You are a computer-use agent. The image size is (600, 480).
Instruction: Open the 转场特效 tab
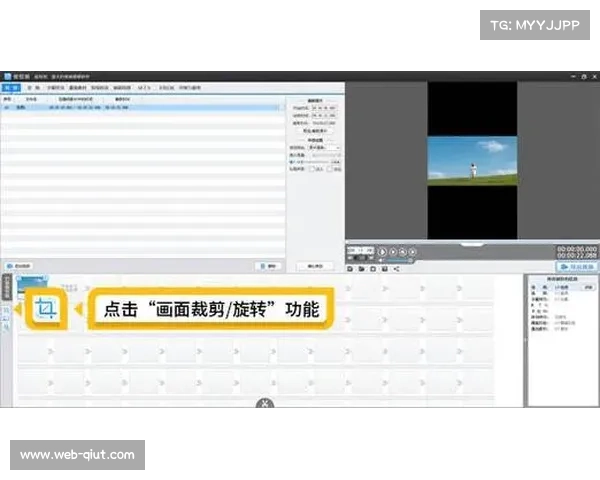100,88
